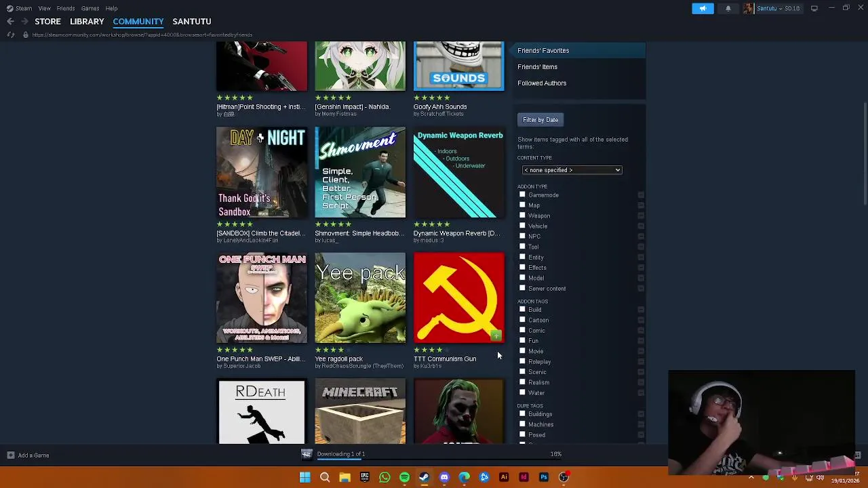Switch to the LIBRARY tab
The image size is (868, 488).
point(87,22)
